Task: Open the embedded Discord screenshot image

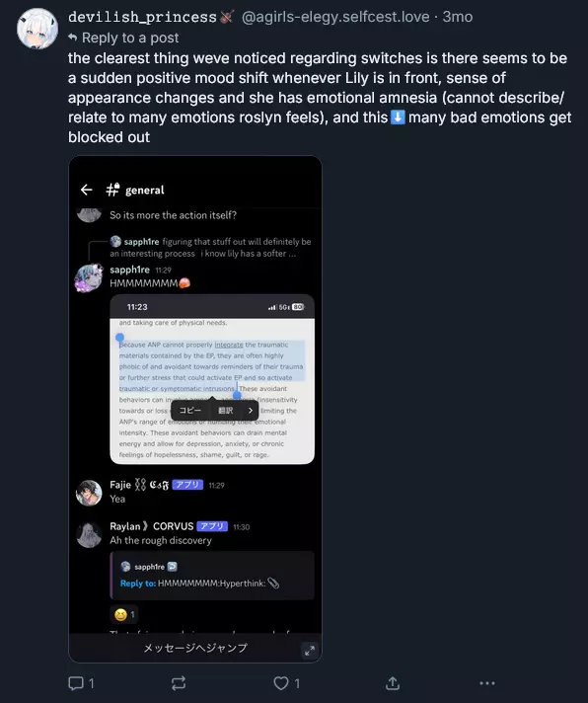Action: point(195,409)
